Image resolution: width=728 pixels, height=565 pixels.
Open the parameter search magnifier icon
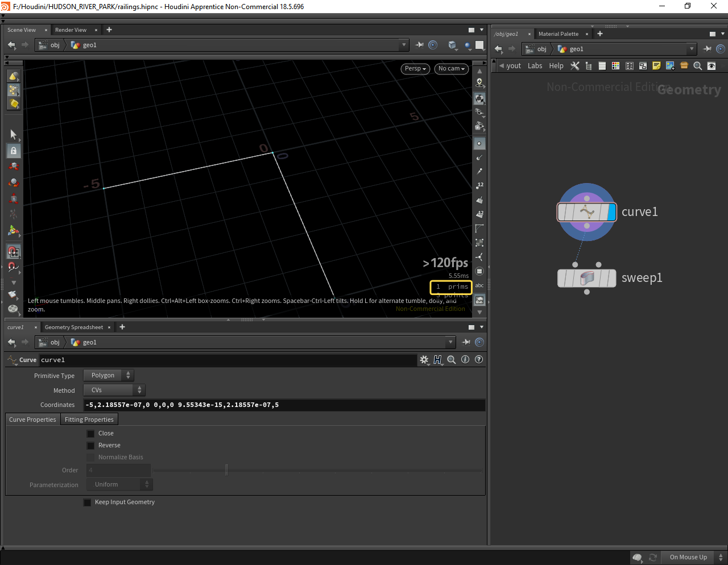click(452, 360)
